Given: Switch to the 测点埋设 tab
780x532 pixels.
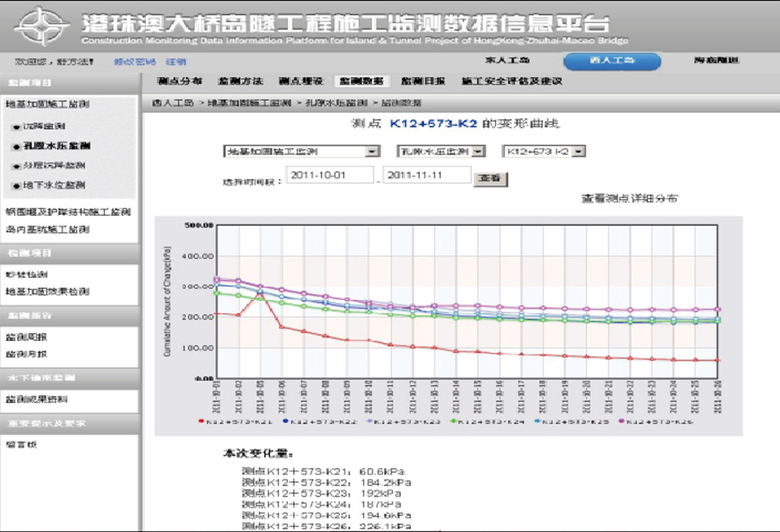Looking at the screenshot, I should [301, 81].
